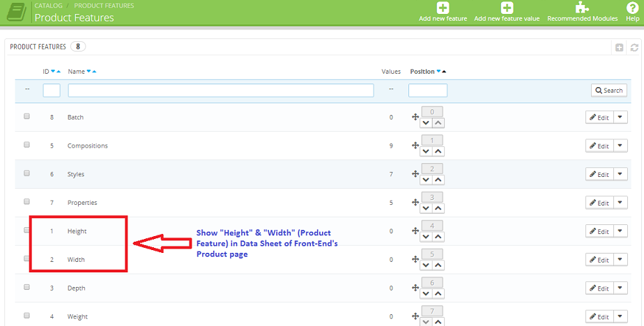Focus the Name filter input field
This screenshot has height=326, width=644.
221,91
